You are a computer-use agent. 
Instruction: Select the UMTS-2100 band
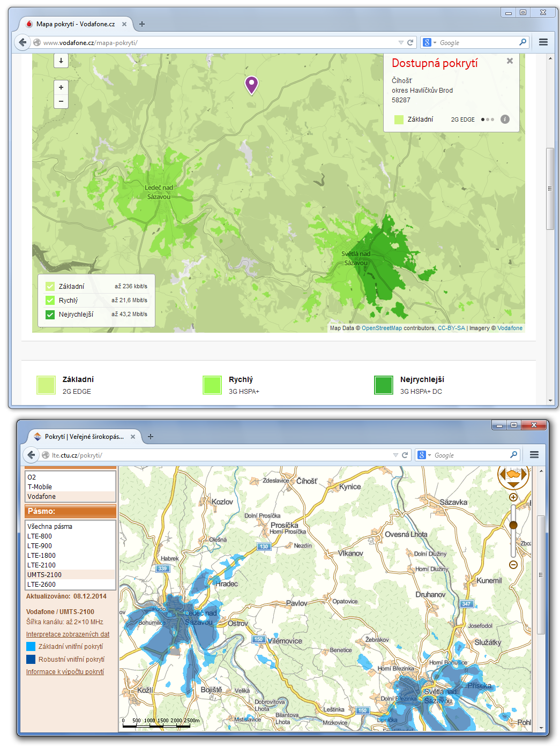click(x=71, y=575)
